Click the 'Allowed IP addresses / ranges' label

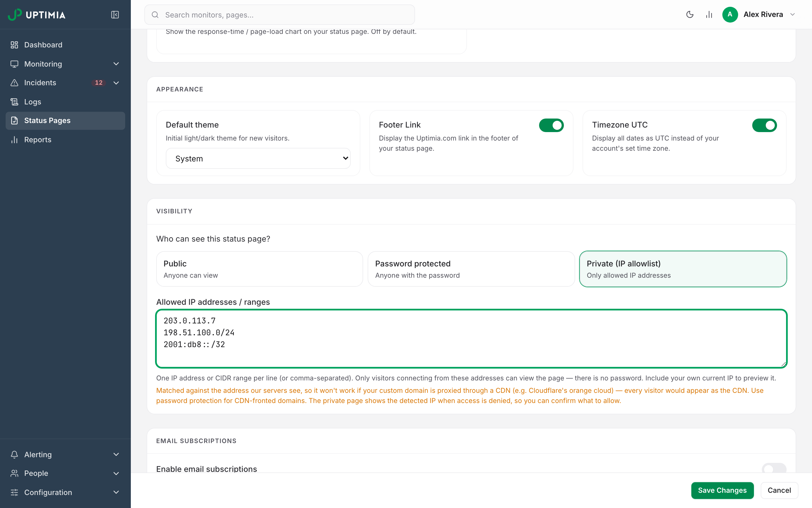tap(213, 302)
